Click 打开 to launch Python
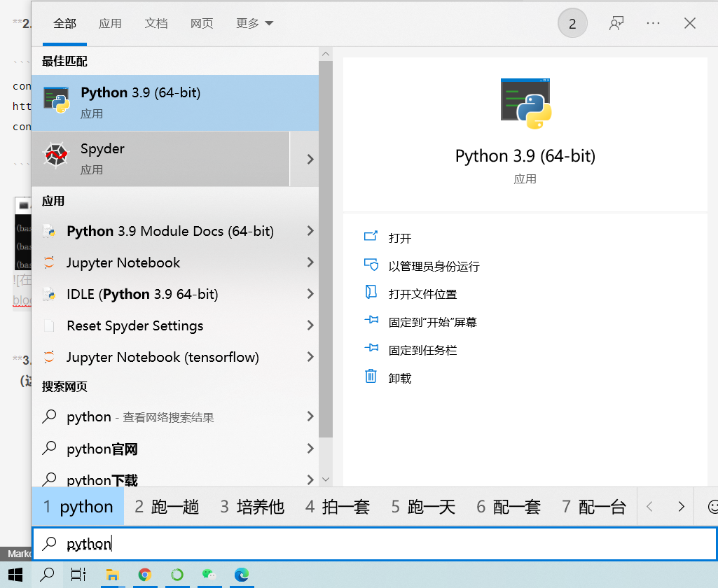This screenshot has width=718, height=588. (x=400, y=238)
